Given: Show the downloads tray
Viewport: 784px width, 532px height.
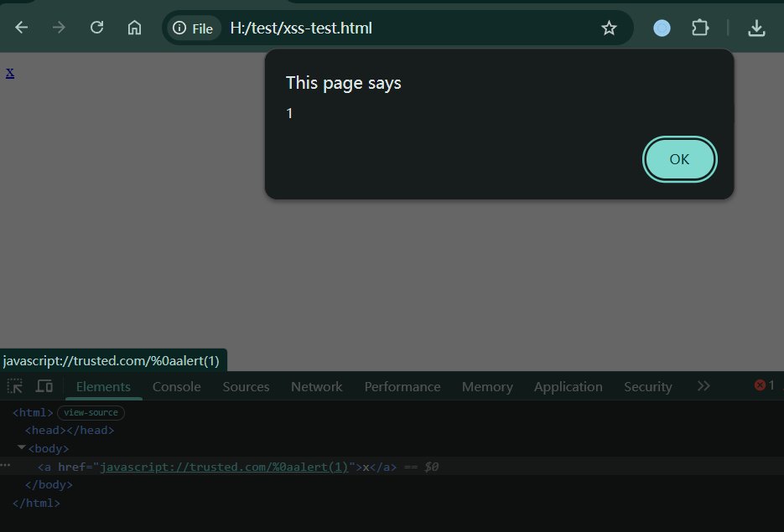Looking at the screenshot, I should [756, 28].
